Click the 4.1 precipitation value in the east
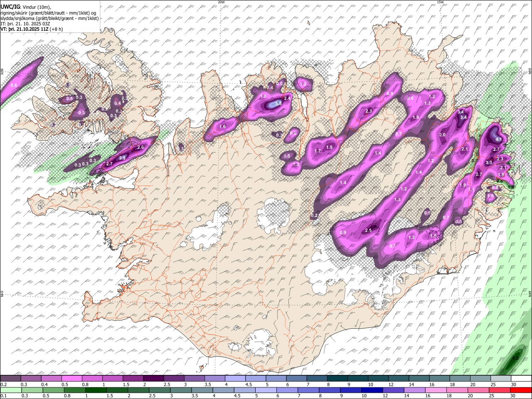This screenshot has width=532, height=399. coord(499,139)
